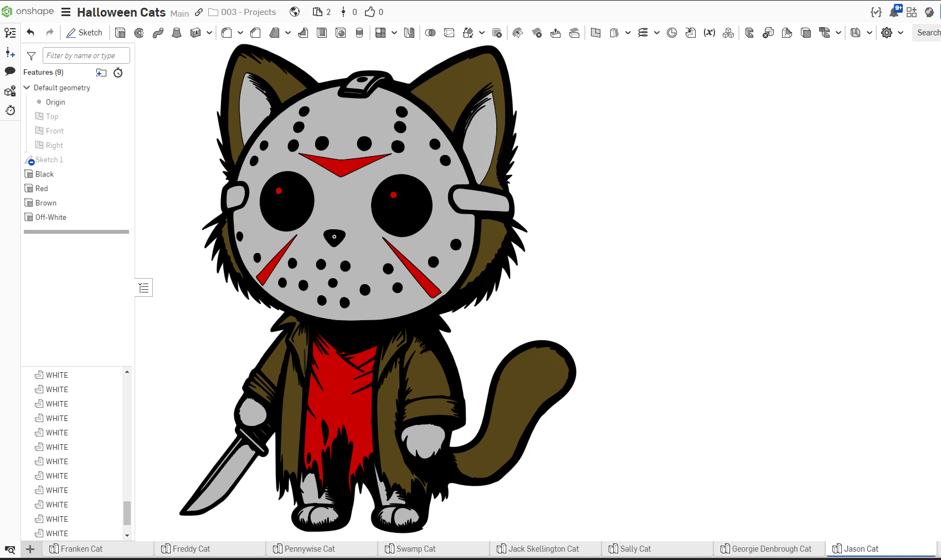941x560 pixels.
Task: Open the pattern tool dropdown arrow
Action: click(394, 33)
